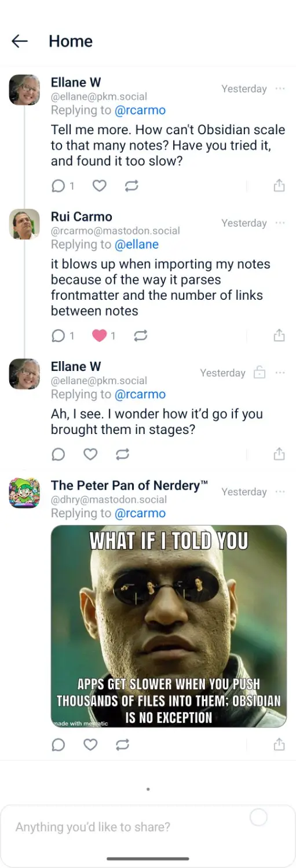Image resolution: width=296 pixels, height=868 pixels.
Task: Open more options on Rui Carmo's post
Action: pyautogui.click(x=280, y=223)
